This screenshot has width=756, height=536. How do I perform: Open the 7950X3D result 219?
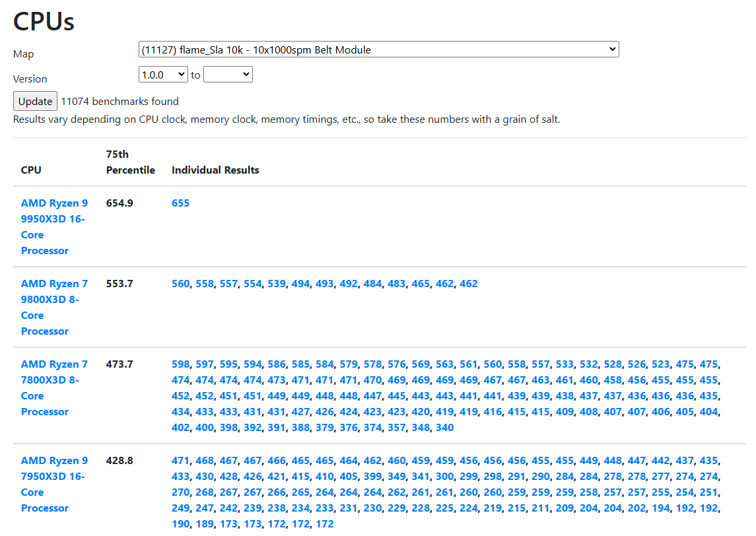(x=493, y=508)
